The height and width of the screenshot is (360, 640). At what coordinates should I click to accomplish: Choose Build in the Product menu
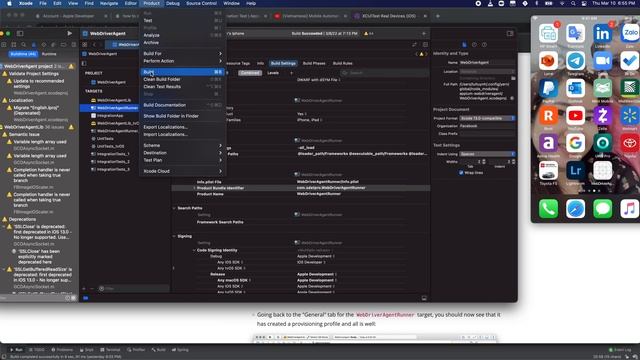click(x=182, y=72)
